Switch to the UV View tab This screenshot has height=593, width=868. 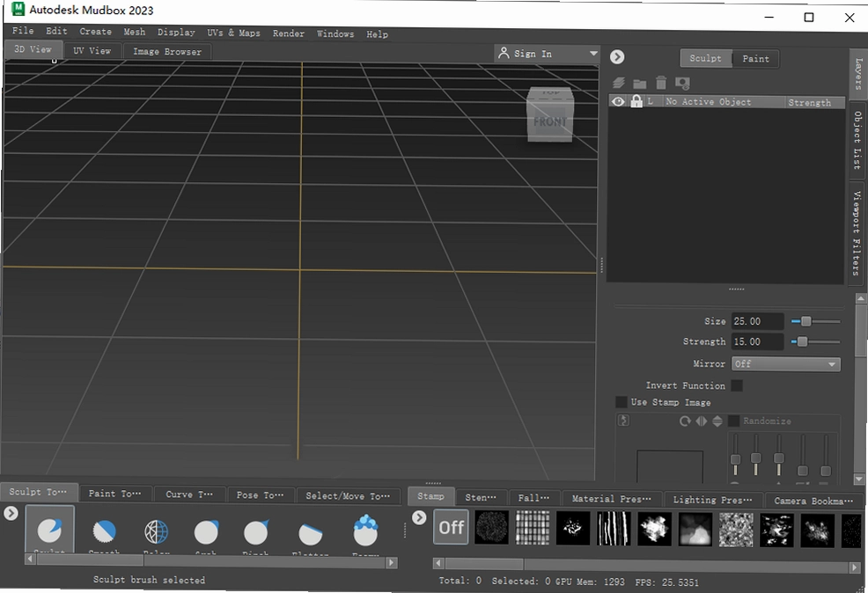92,51
